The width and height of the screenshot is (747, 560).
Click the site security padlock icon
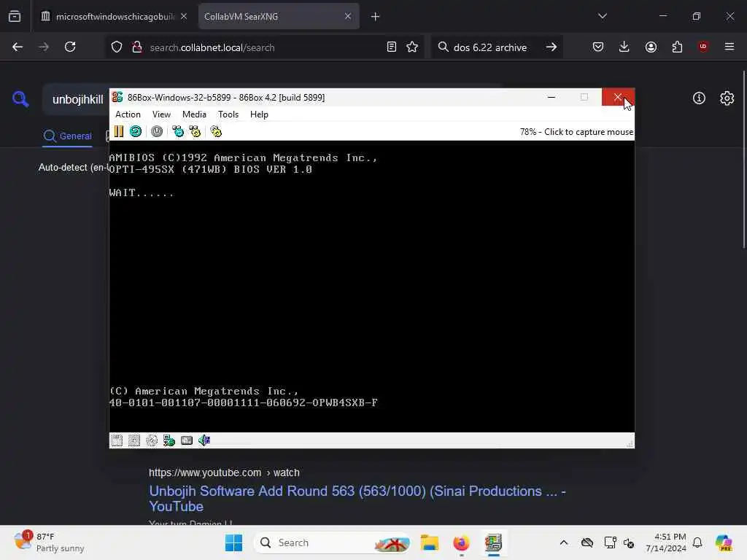136,47
